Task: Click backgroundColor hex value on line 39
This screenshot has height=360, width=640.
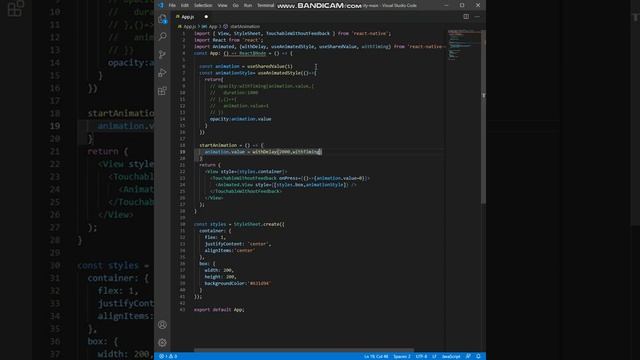Action: point(259,283)
